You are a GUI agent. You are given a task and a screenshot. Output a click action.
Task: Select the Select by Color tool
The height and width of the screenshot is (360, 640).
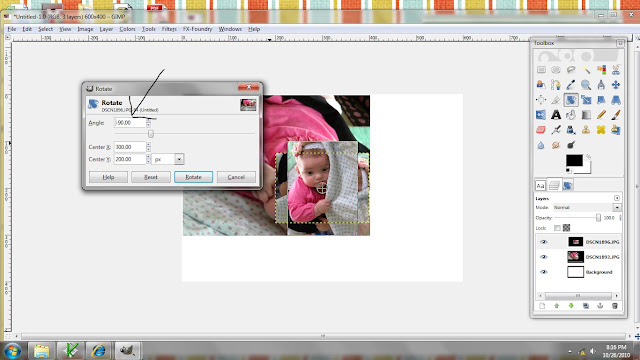coord(601,70)
